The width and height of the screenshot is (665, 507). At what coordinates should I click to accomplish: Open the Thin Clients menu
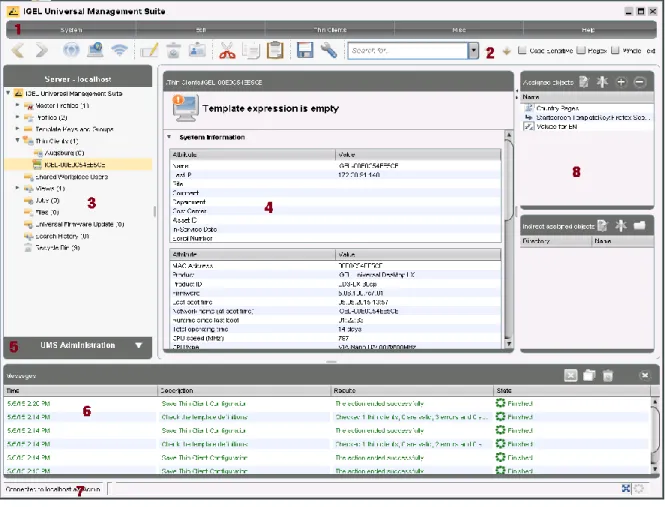point(330,30)
